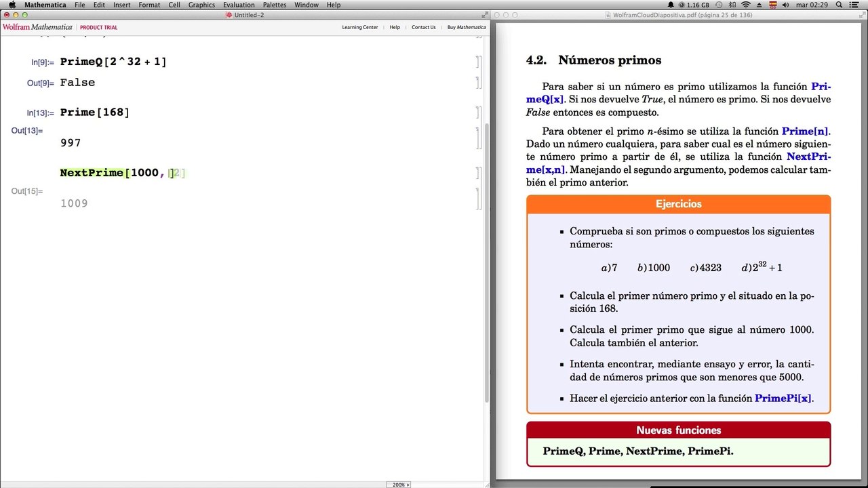Click the Out[13]= cell label
The image size is (868, 488).
[27, 130]
